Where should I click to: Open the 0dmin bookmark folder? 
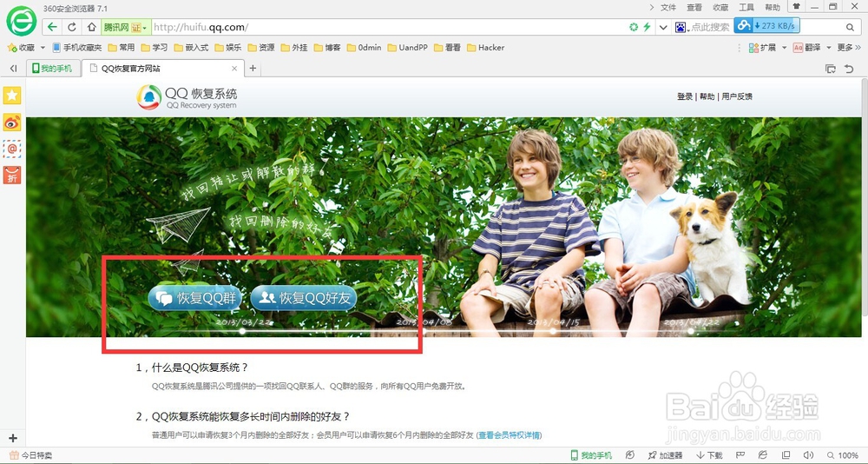point(364,48)
